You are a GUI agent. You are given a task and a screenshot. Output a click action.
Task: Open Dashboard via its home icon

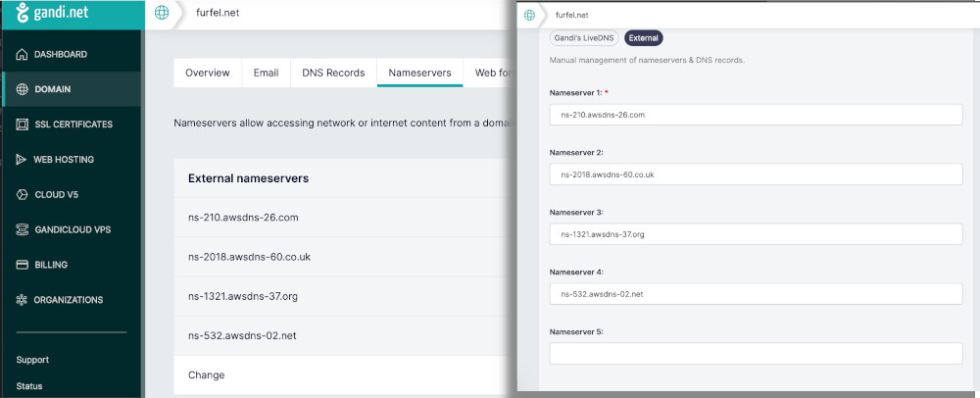click(x=23, y=54)
